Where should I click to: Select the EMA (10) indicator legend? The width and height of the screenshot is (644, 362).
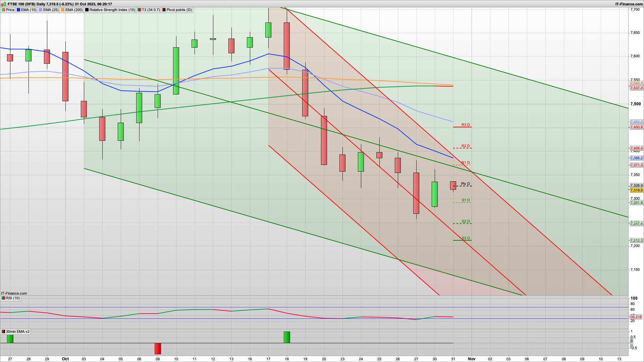(26, 10)
